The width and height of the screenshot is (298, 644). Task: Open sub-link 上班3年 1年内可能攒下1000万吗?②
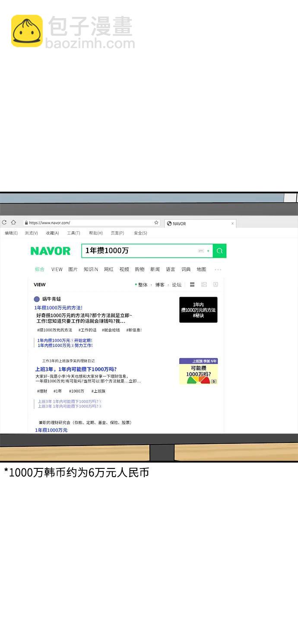click(x=70, y=406)
